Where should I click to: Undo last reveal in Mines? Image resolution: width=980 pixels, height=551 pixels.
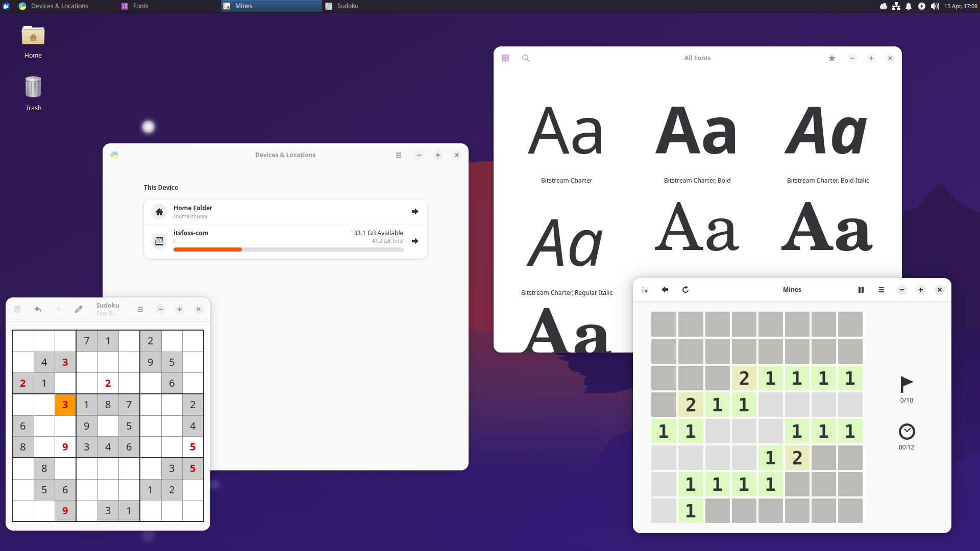(x=665, y=289)
